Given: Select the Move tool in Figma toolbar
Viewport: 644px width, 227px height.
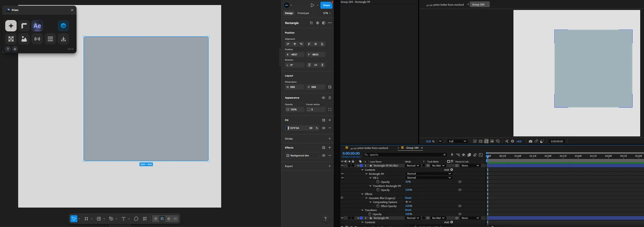Looking at the screenshot, I should tap(74, 219).
